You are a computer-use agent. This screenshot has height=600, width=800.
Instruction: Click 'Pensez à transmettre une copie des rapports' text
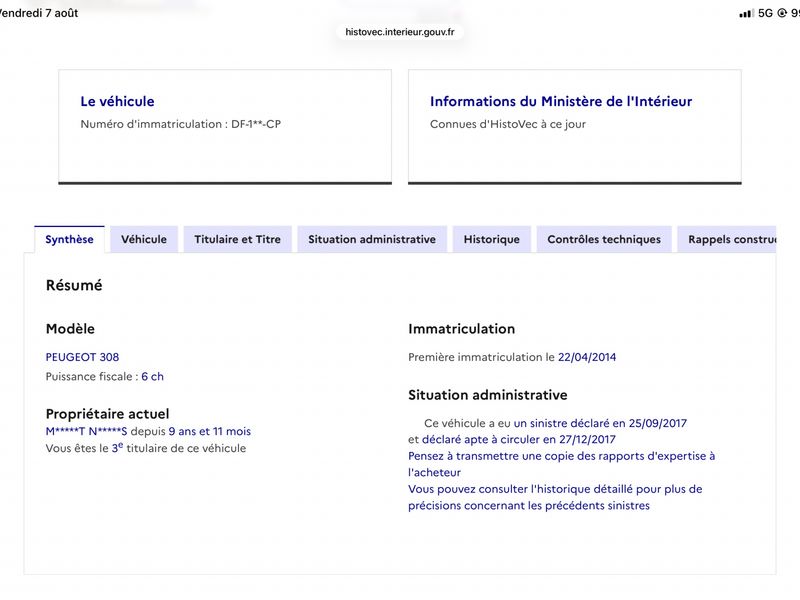[x=561, y=464]
